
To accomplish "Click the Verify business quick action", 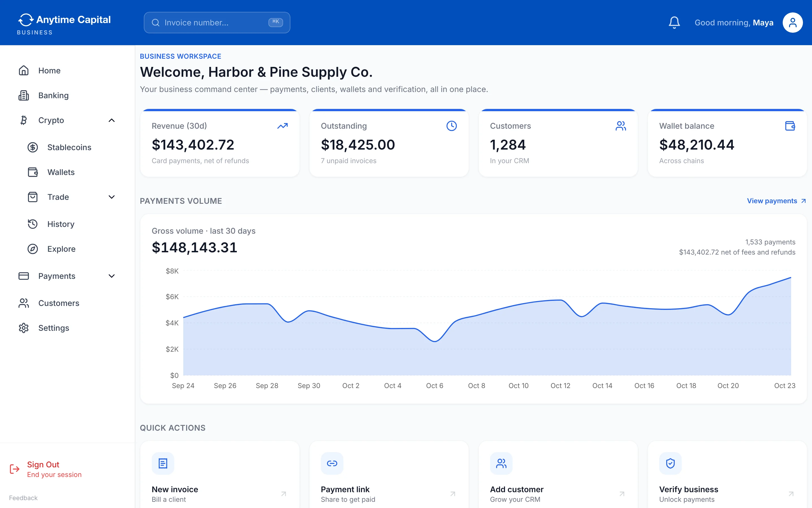I will click(727, 474).
